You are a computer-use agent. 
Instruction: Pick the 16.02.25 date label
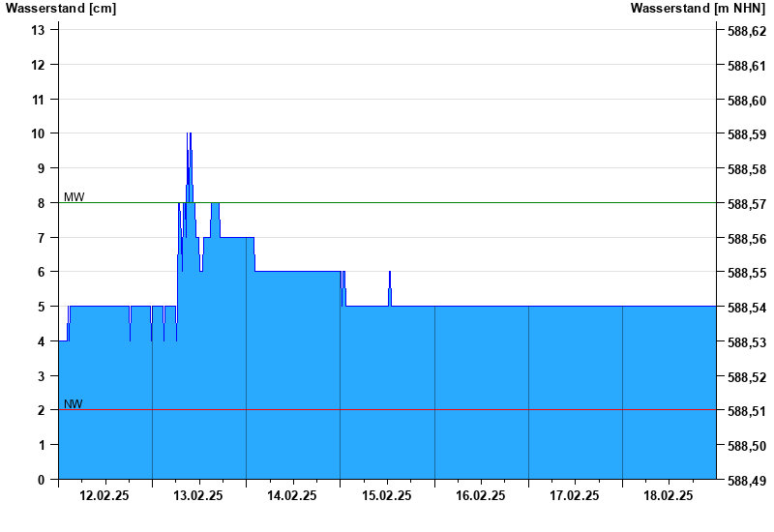click(480, 496)
